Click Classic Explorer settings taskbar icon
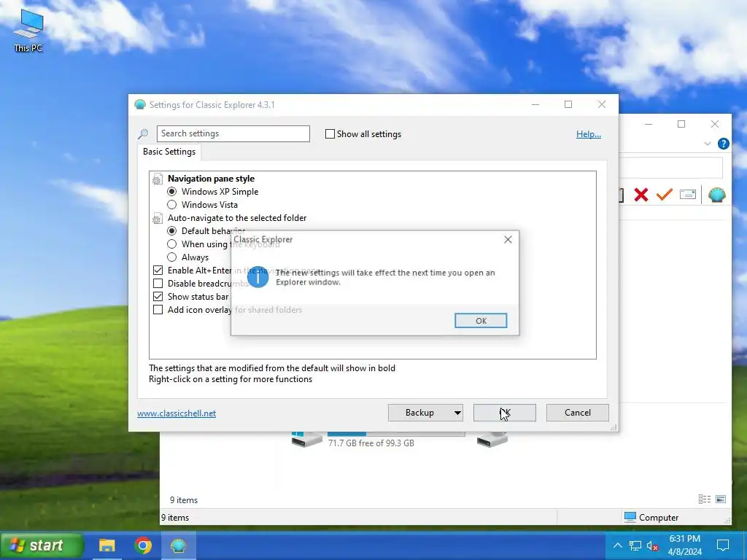Image resolution: width=747 pixels, height=560 pixels. [x=178, y=545]
